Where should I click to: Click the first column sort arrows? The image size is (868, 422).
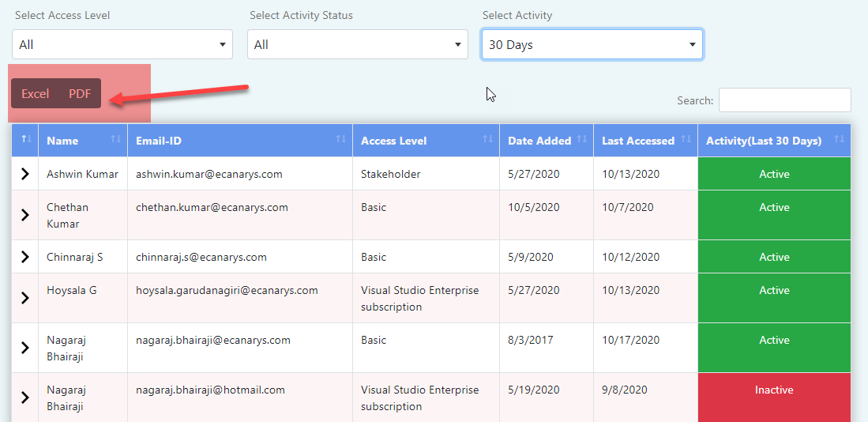point(27,139)
